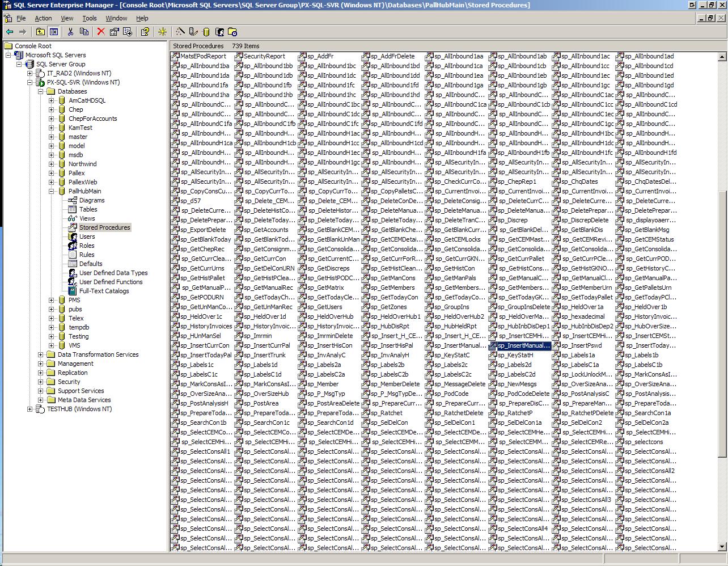Image resolution: width=728 pixels, height=566 pixels.
Task: Select the Full-Text Catalogs book icon
Action: [x=73, y=291]
